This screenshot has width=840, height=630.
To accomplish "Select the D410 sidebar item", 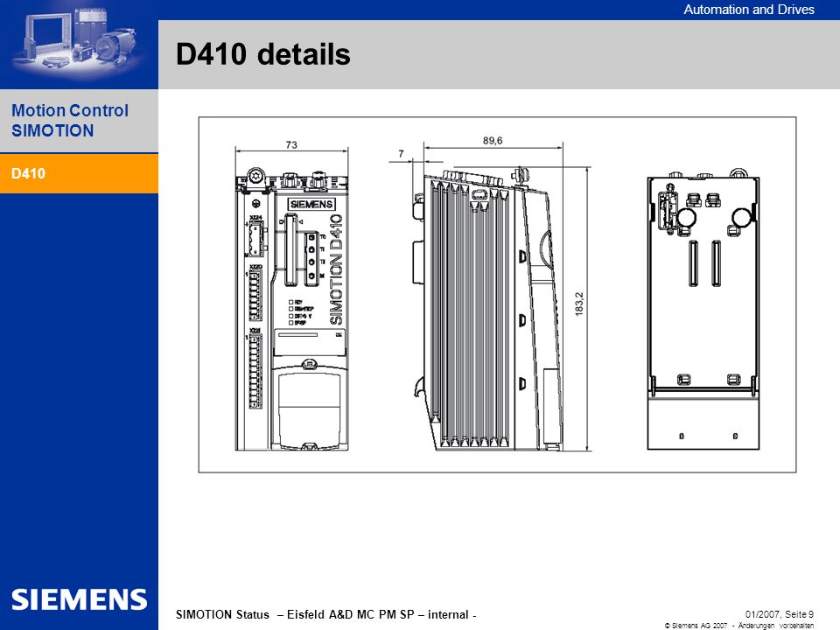I will 79,173.
